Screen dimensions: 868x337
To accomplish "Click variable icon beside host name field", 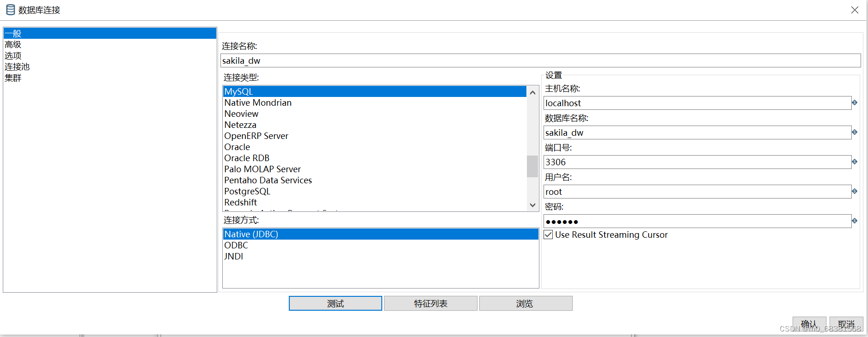I will pos(855,102).
